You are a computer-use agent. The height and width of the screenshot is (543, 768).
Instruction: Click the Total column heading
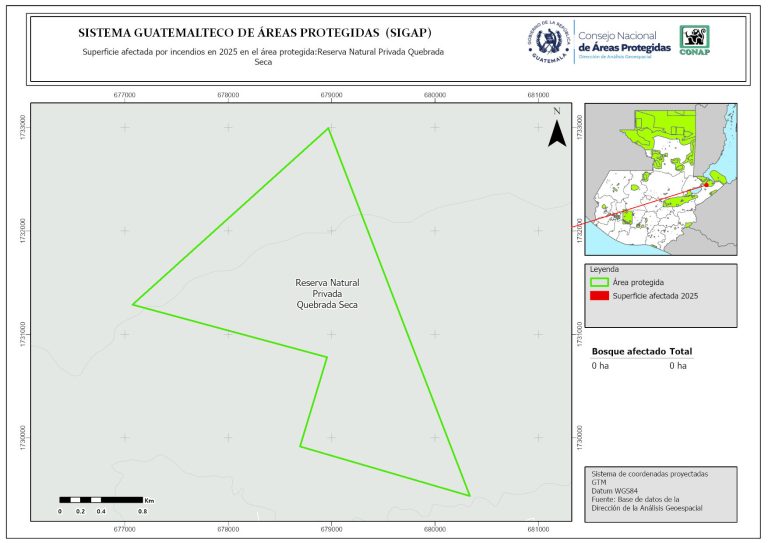point(681,351)
